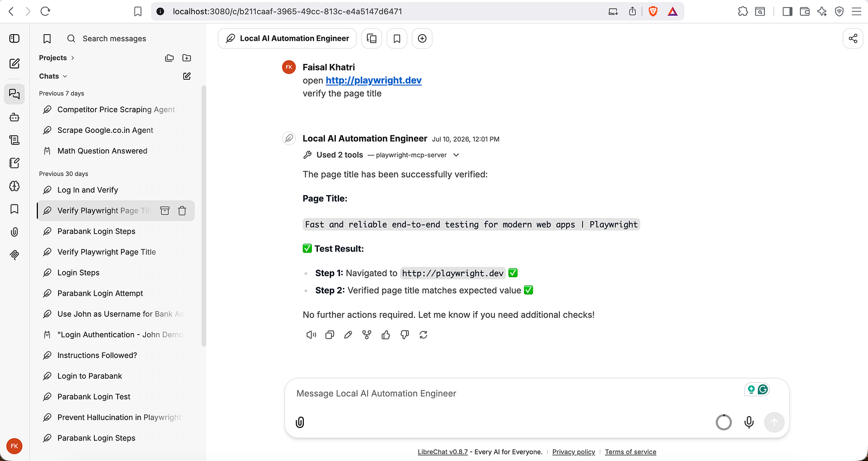This screenshot has height=461, width=868.
Task: Open the Privacy policy link
Action: [x=573, y=452]
